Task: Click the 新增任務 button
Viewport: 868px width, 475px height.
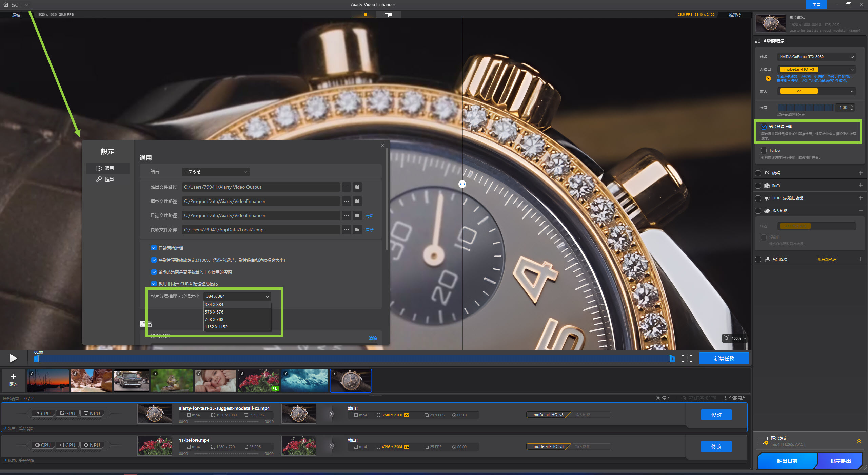Action: click(724, 358)
